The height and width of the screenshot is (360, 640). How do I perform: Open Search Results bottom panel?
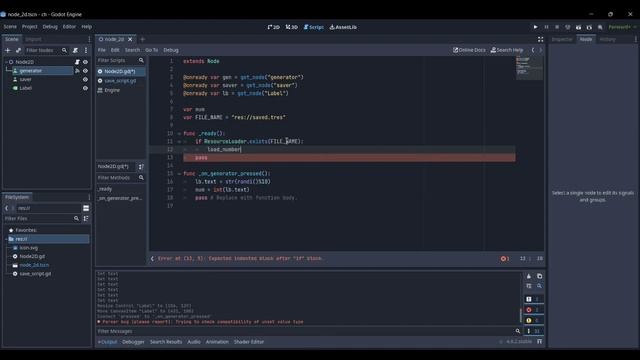[x=166, y=342]
